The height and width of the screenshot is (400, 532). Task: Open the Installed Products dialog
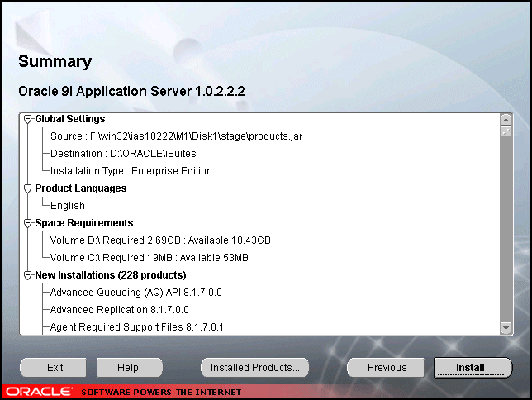click(254, 368)
